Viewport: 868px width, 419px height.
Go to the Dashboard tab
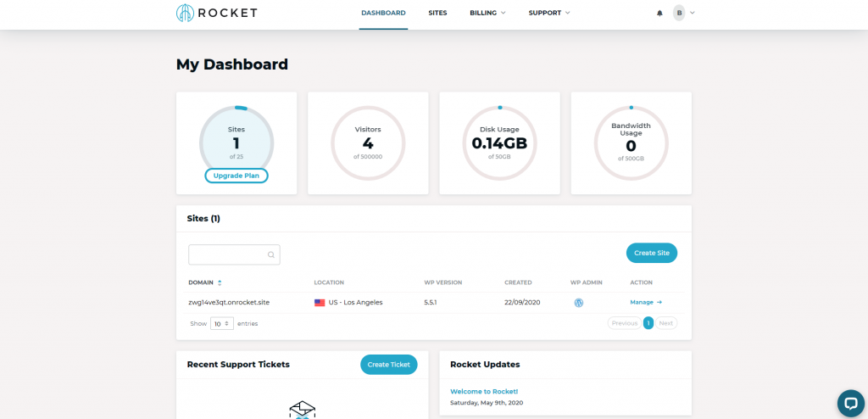pyautogui.click(x=383, y=13)
